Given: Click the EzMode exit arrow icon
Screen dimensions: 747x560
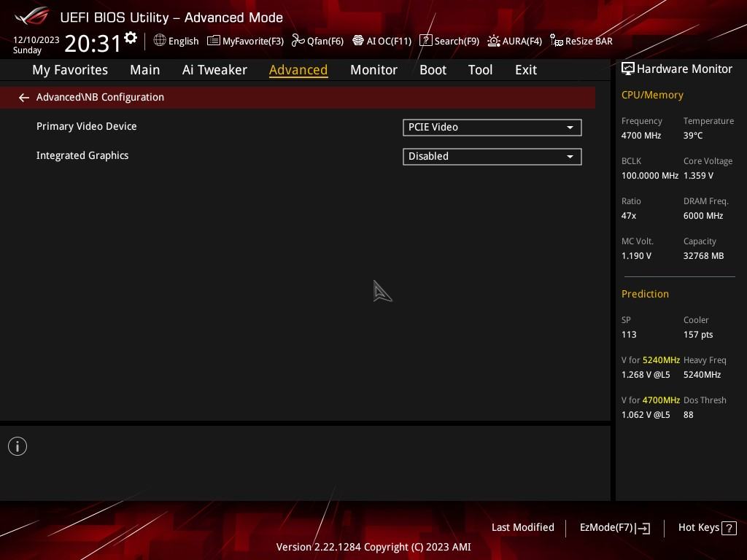Looking at the screenshot, I should pos(643,528).
